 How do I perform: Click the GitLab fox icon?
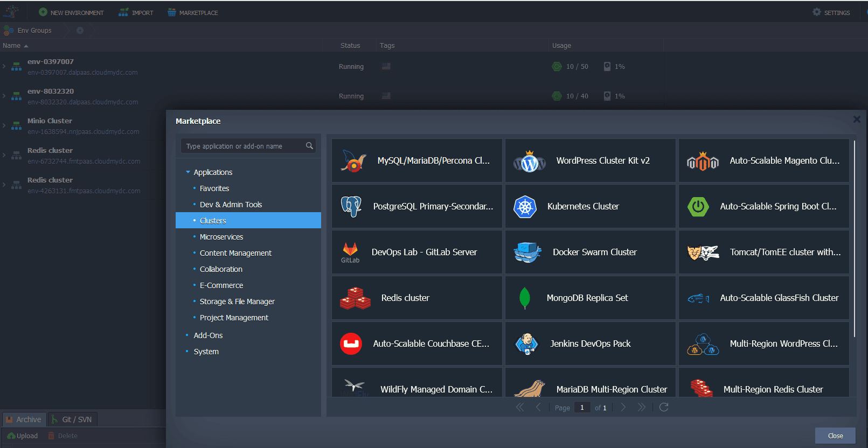coord(350,250)
